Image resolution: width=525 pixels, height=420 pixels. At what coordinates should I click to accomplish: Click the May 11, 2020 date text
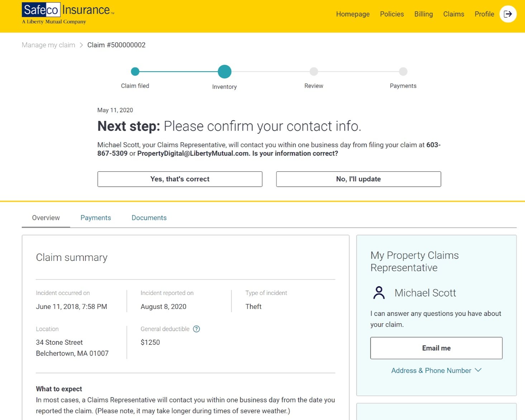coord(115,110)
